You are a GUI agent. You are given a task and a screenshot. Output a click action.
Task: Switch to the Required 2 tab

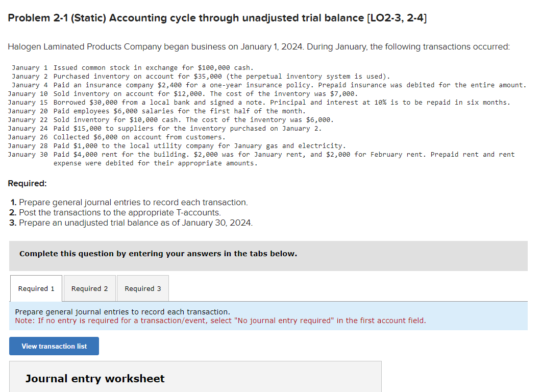tap(89, 288)
